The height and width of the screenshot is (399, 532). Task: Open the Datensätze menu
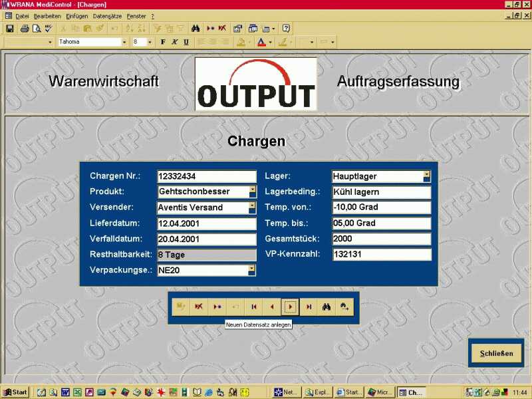point(107,16)
